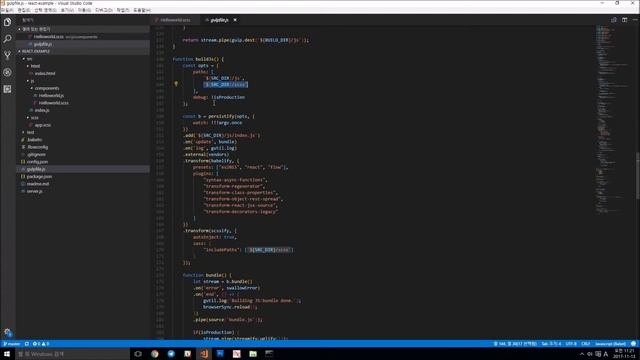
Task: Show hidden system tray icons
Action: [x=582, y=354]
